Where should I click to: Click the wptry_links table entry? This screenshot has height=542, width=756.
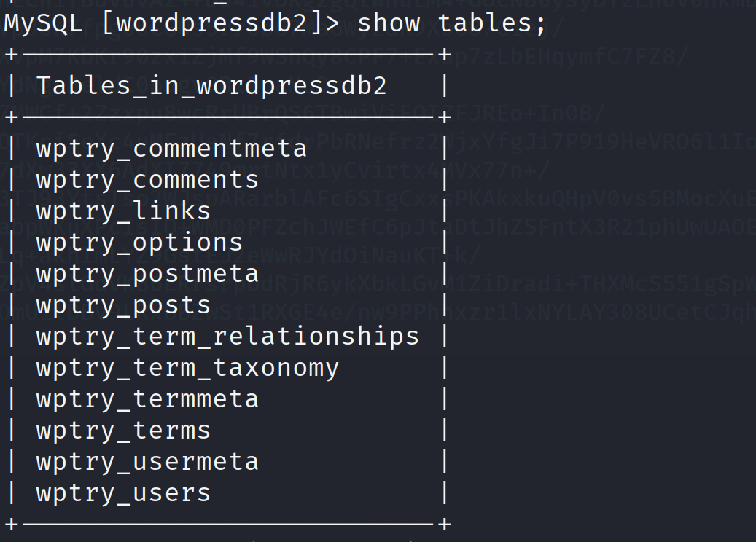coord(123,211)
